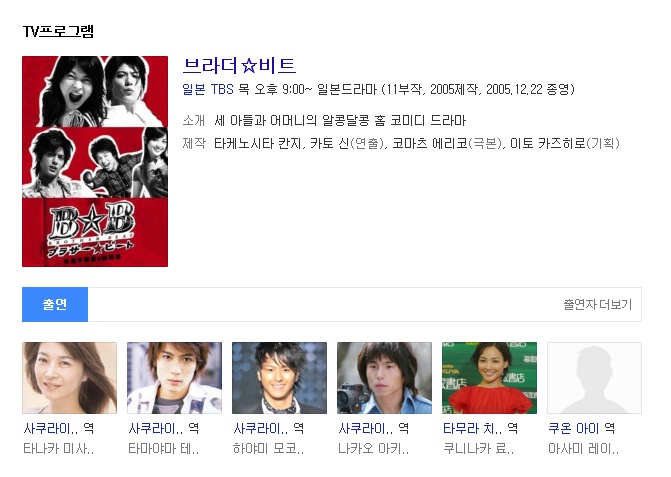Click the blank silhouette placeholder profile image

(x=594, y=378)
